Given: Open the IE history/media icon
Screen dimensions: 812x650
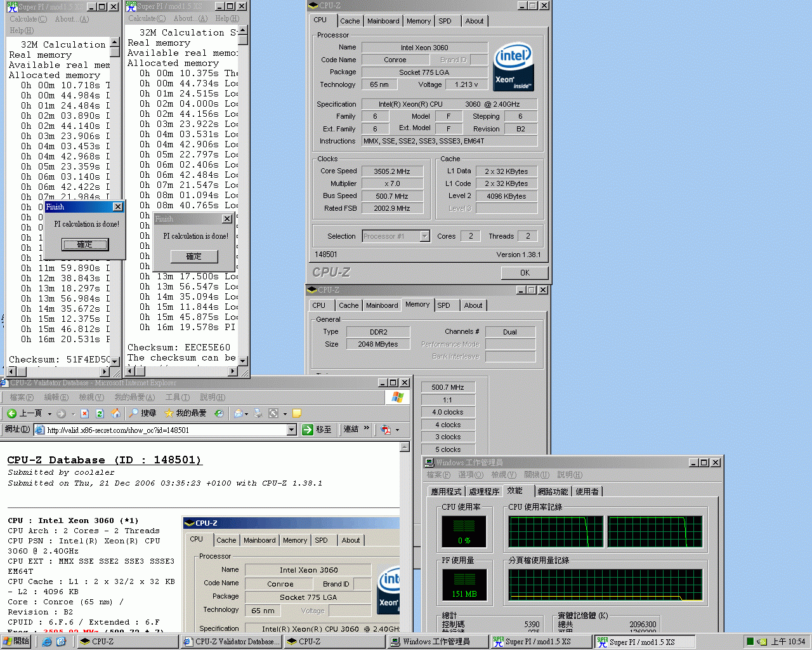Looking at the screenshot, I should pyautogui.click(x=219, y=413).
